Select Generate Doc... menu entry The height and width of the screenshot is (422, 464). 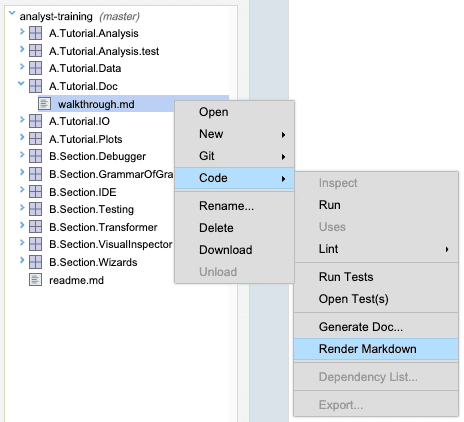[x=376, y=327]
